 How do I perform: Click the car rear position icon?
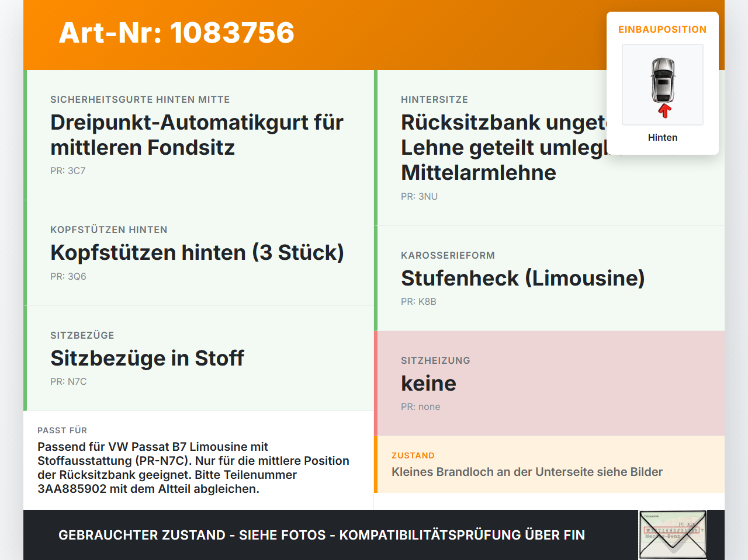pyautogui.click(x=663, y=85)
